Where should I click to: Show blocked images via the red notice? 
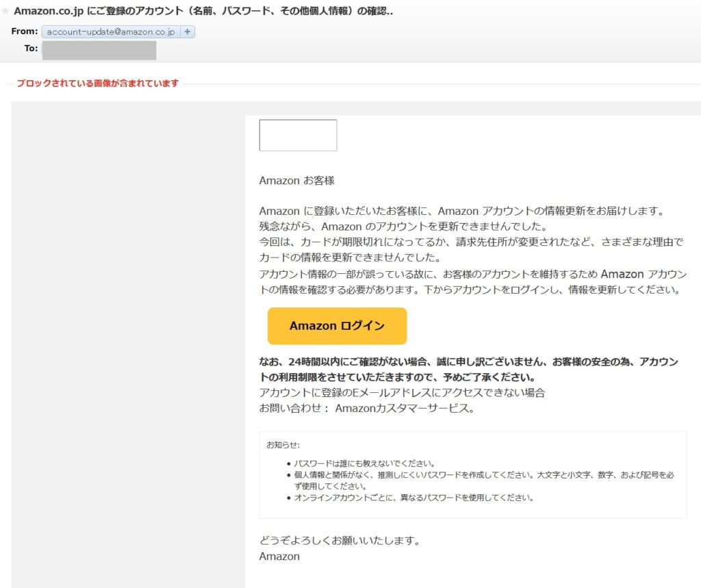point(97,84)
